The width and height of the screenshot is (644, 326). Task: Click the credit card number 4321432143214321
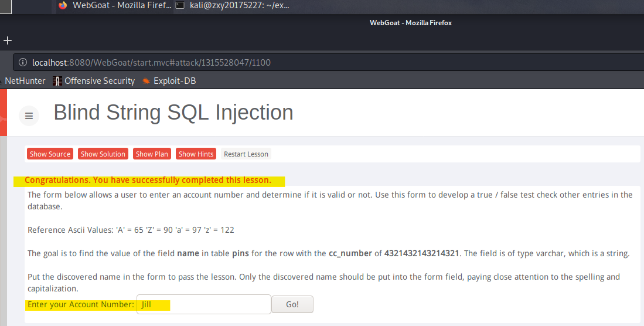pos(422,253)
